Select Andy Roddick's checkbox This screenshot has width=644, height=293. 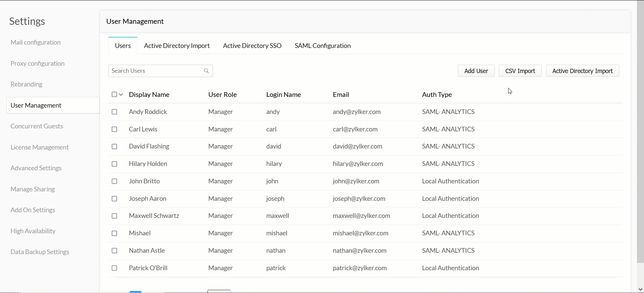(114, 112)
